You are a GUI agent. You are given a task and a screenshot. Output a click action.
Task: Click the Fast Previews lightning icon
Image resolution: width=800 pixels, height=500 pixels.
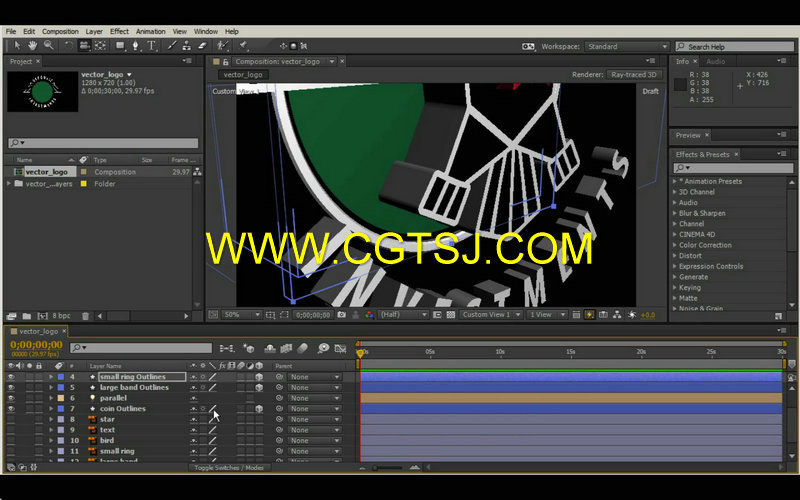[589, 315]
